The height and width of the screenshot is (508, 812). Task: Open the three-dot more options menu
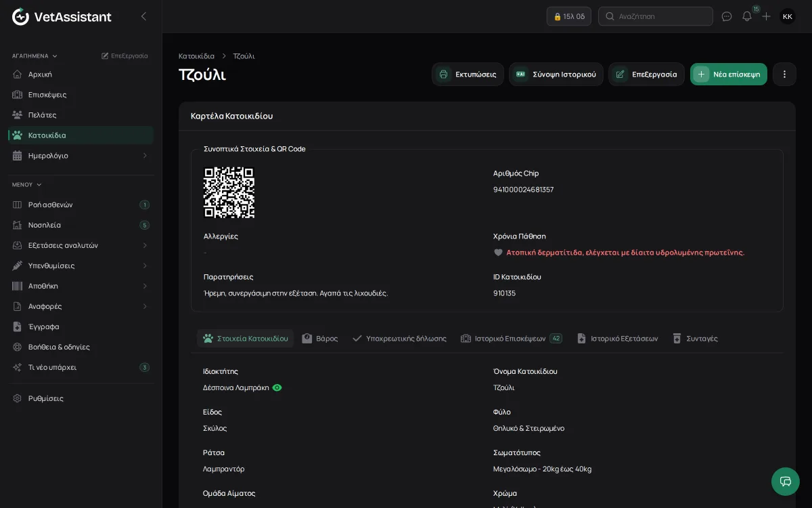pos(784,75)
